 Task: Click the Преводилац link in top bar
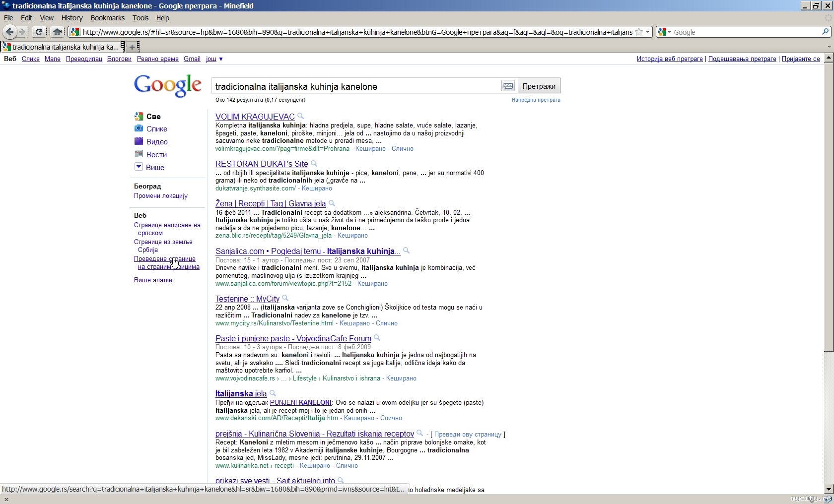click(84, 59)
